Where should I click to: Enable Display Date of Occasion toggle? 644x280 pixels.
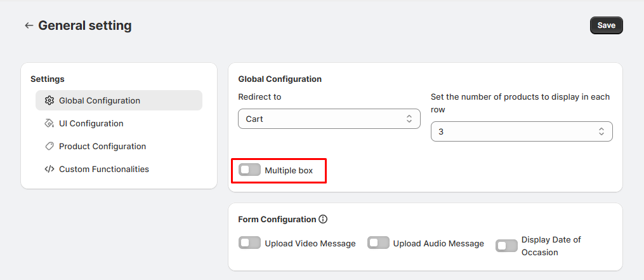506,246
